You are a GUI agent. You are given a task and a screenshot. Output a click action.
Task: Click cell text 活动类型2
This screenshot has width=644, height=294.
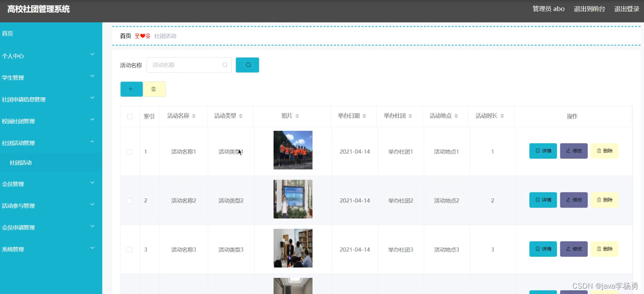tap(231, 201)
